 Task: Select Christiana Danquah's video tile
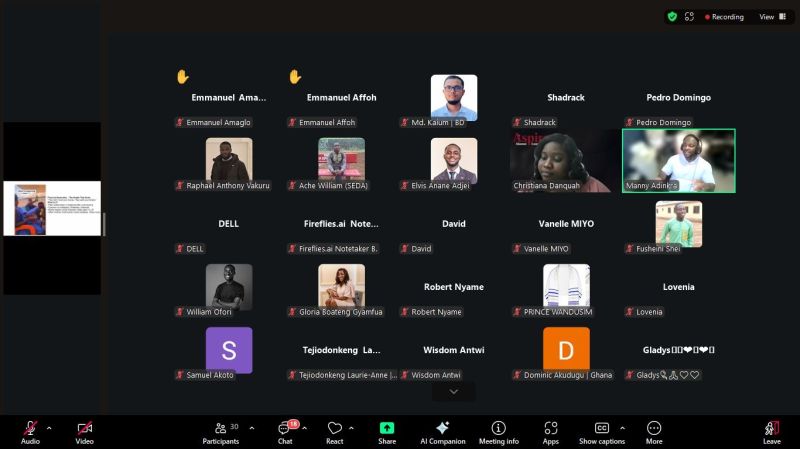click(x=566, y=161)
